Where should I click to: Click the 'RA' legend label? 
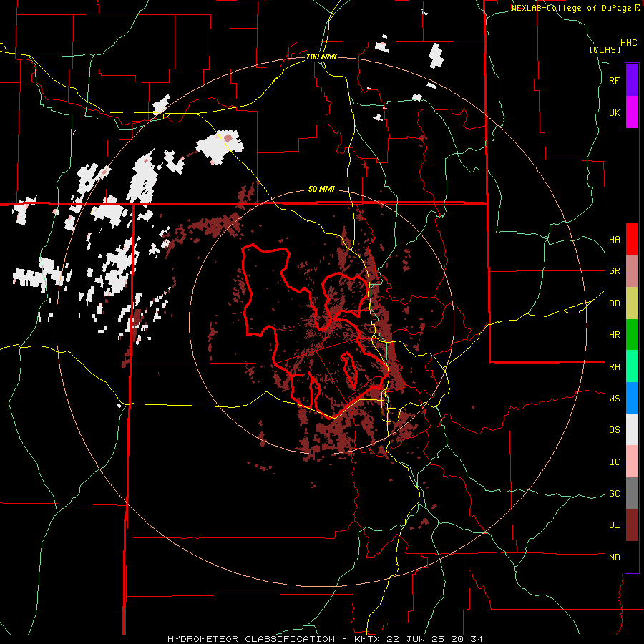(x=614, y=367)
